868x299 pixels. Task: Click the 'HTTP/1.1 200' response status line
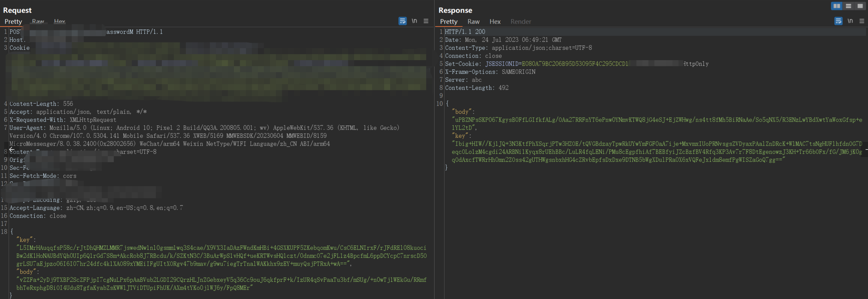click(x=465, y=32)
